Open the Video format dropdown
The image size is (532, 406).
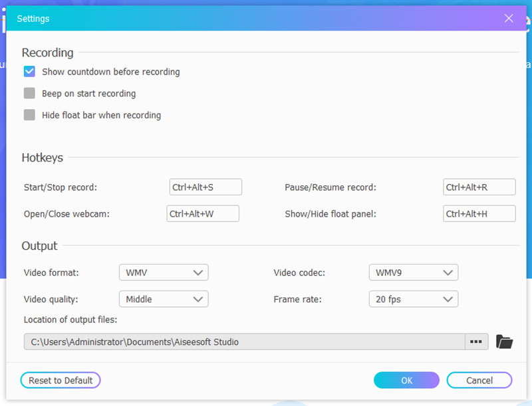click(164, 272)
